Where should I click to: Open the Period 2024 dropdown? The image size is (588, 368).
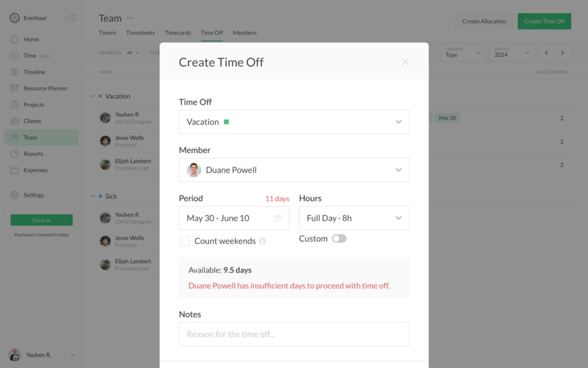click(512, 52)
